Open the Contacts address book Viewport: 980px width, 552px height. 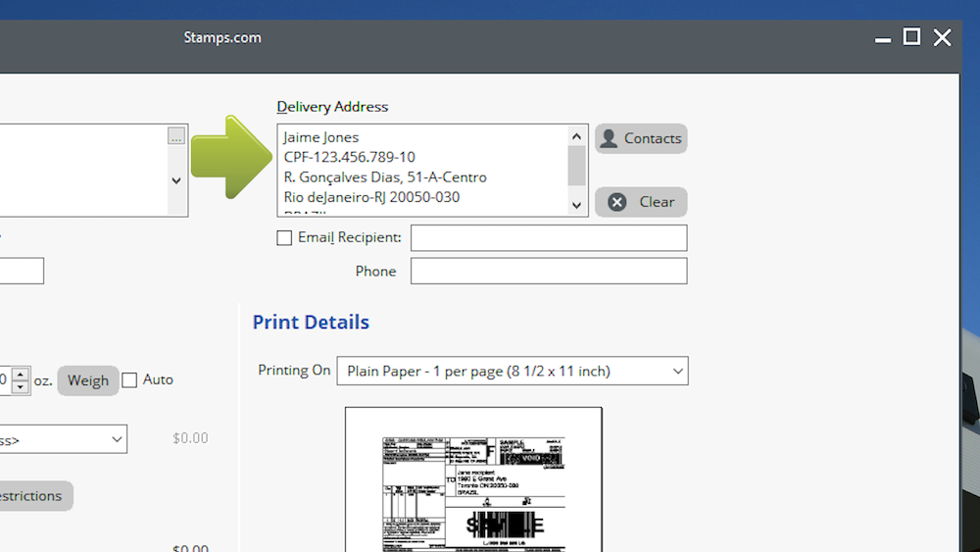(641, 138)
